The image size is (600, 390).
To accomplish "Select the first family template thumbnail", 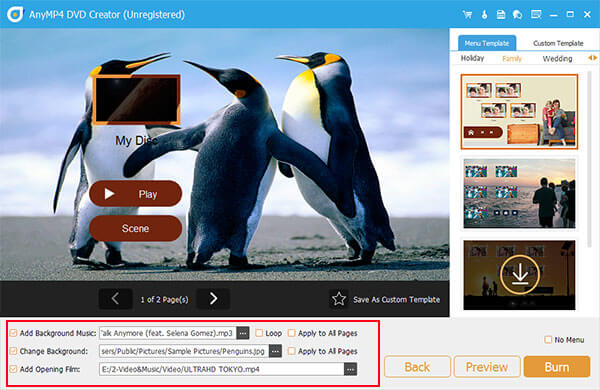I will [x=519, y=112].
